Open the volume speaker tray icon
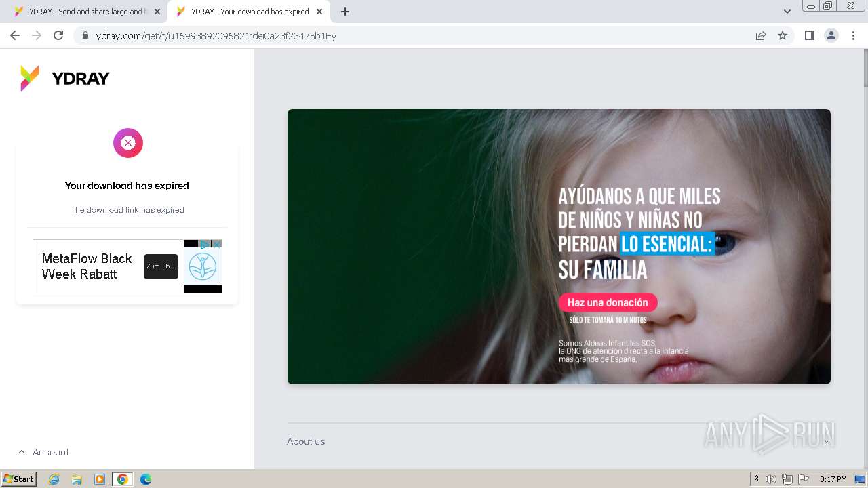The width and height of the screenshot is (868, 488). coord(771,479)
